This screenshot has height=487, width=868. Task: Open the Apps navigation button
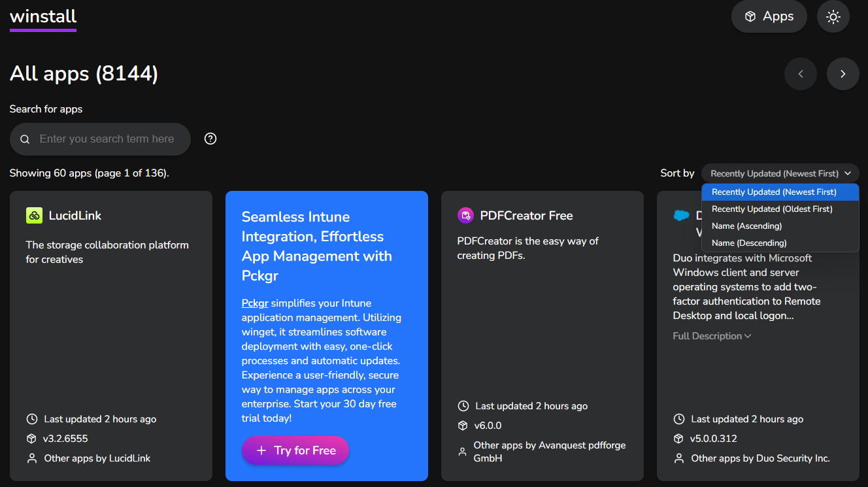[769, 16]
